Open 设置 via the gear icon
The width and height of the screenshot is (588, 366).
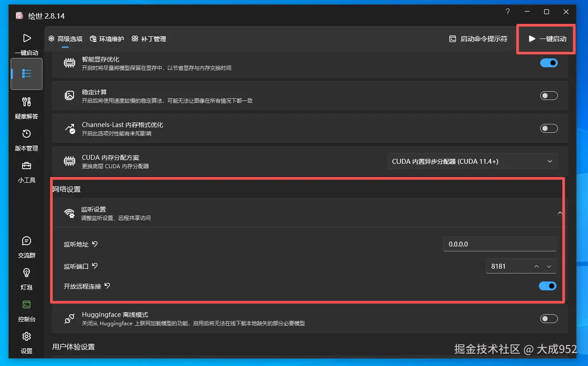tap(26, 340)
